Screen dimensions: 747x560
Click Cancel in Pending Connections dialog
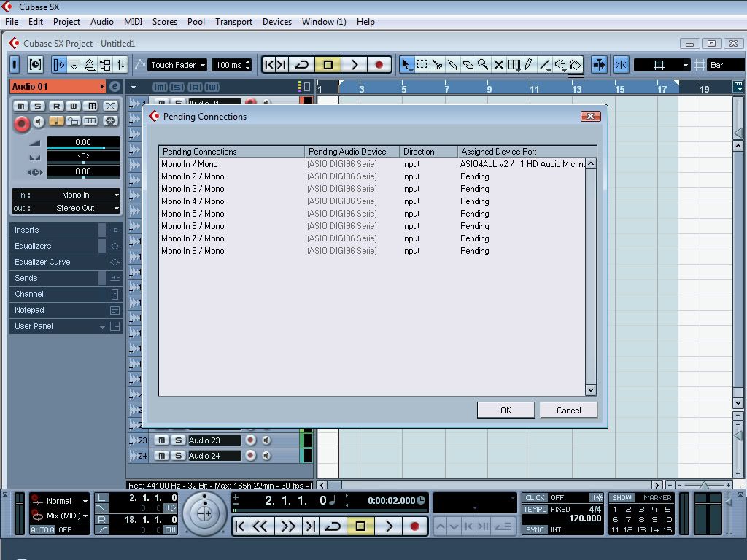click(568, 411)
